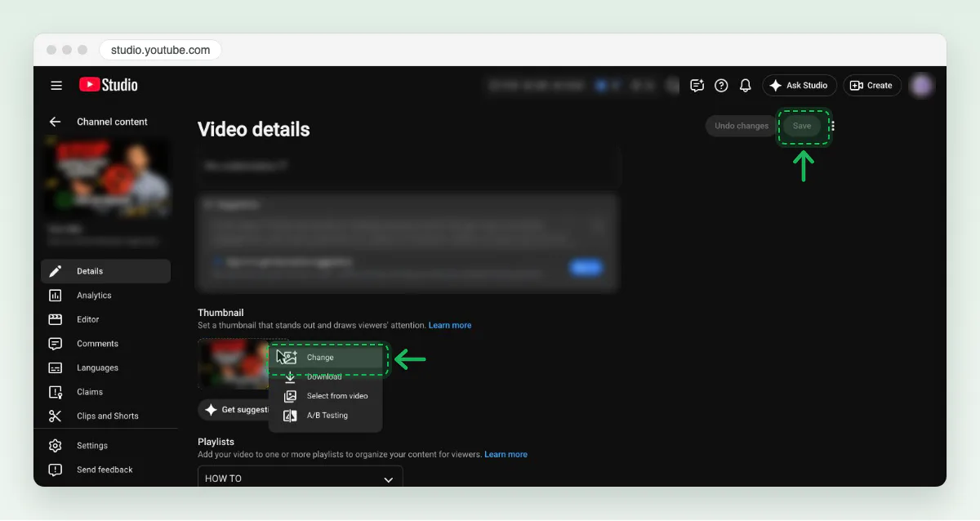Click the YouTube Studio logo
The image size is (980, 521).
click(109, 85)
